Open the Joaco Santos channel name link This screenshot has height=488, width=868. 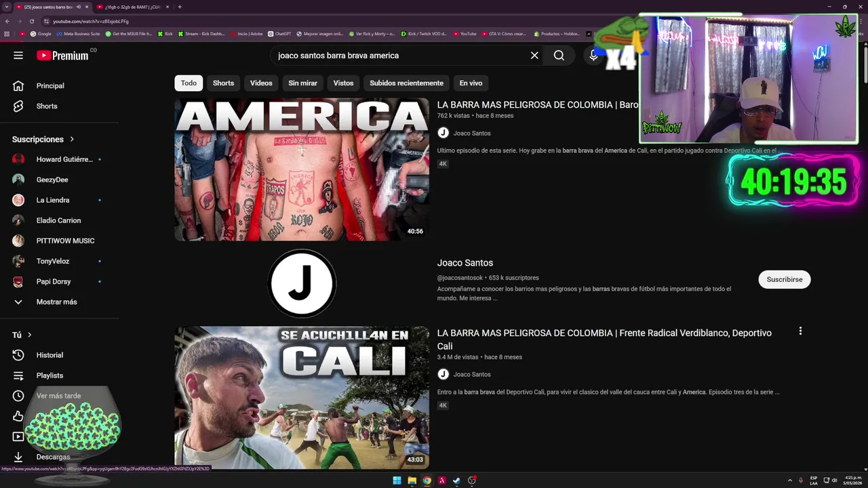coord(465,263)
